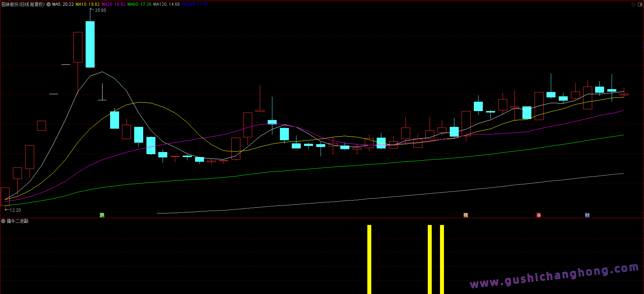Click the red 涨 event marker
The height and width of the screenshot is (294, 644).
tap(539, 215)
